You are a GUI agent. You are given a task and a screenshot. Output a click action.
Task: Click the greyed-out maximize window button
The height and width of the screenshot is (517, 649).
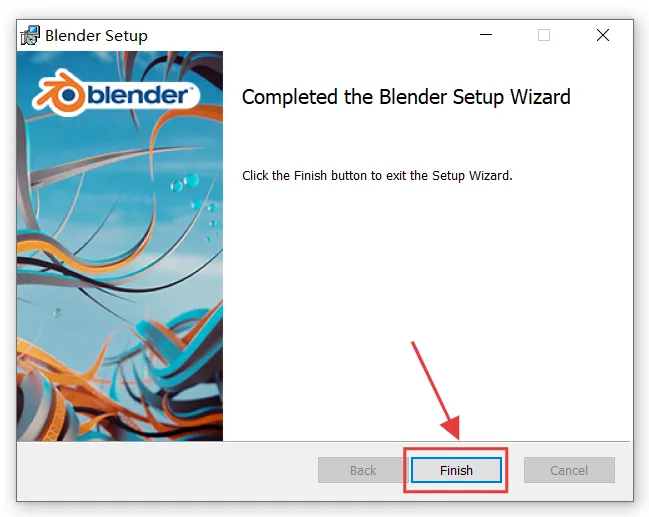pos(544,35)
